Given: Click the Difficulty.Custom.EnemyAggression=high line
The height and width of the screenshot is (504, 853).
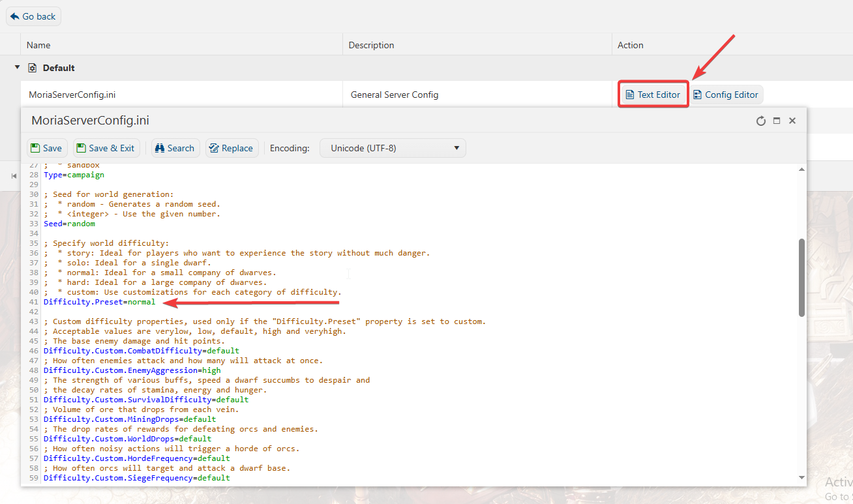Looking at the screenshot, I should [132, 370].
